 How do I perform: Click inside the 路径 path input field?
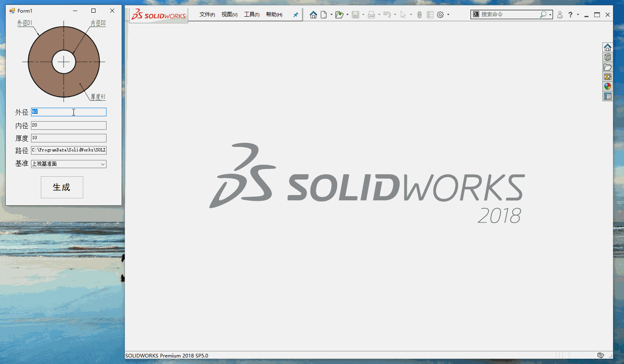coord(68,150)
